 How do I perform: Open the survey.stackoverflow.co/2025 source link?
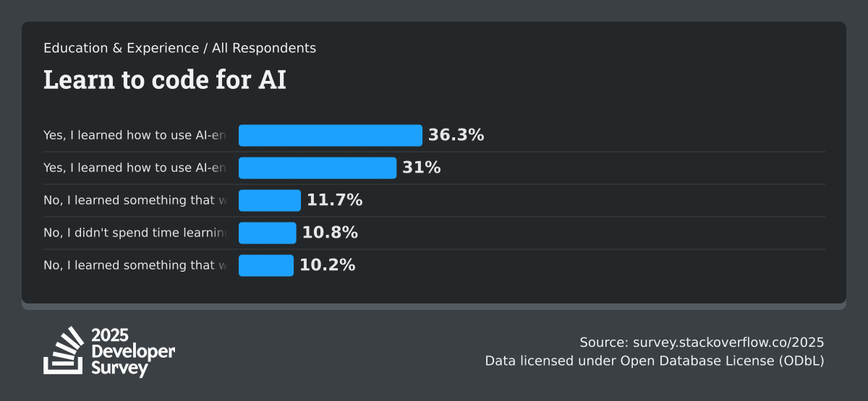click(x=728, y=342)
